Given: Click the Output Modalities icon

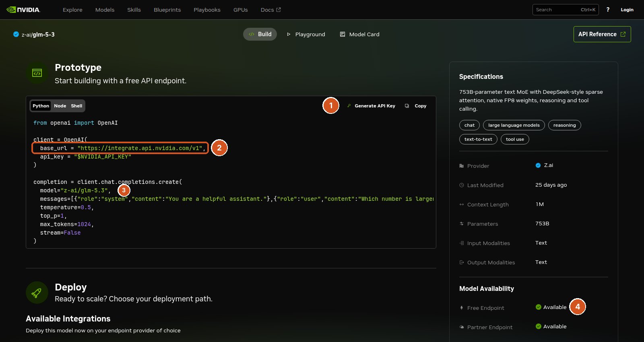Looking at the screenshot, I should [x=462, y=262].
